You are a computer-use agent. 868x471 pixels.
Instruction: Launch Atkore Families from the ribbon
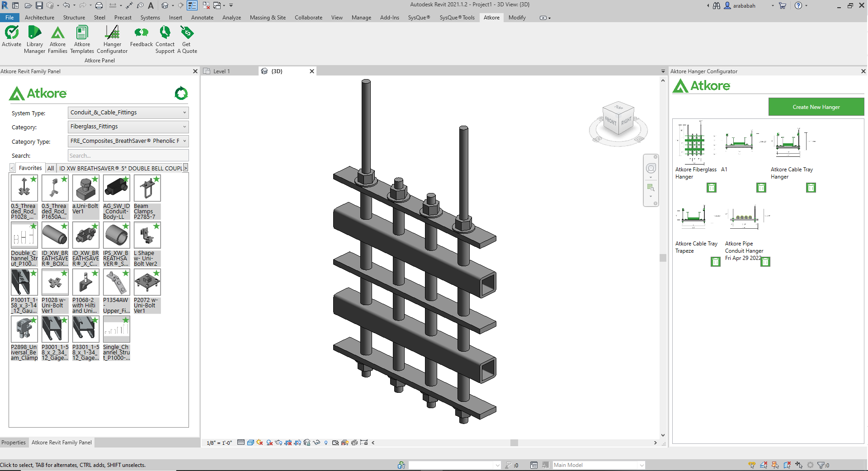[57, 39]
